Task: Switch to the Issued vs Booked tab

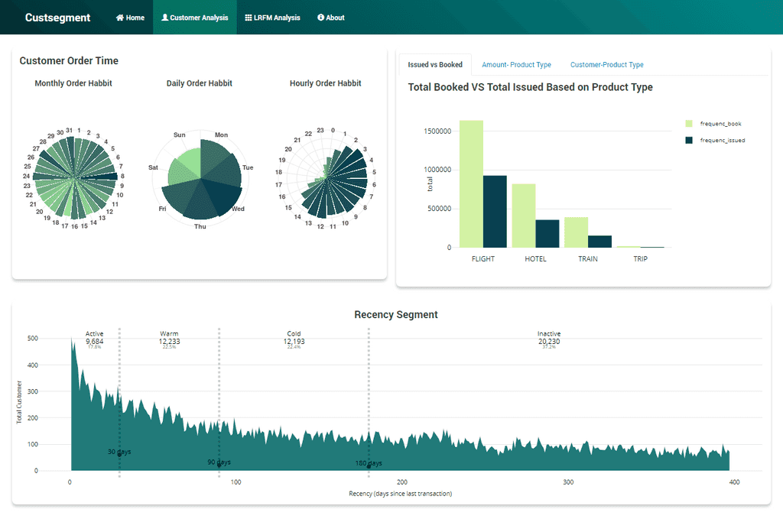Action: [x=435, y=65]
